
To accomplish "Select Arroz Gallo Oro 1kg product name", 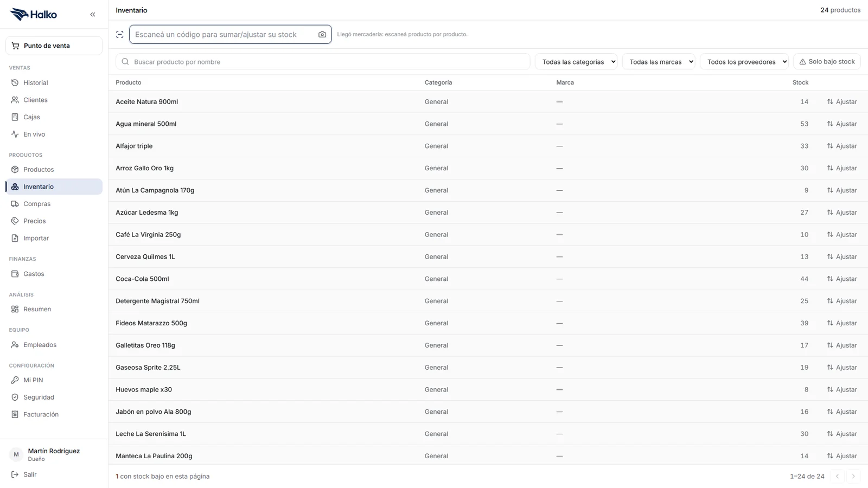I will (144, 168).
